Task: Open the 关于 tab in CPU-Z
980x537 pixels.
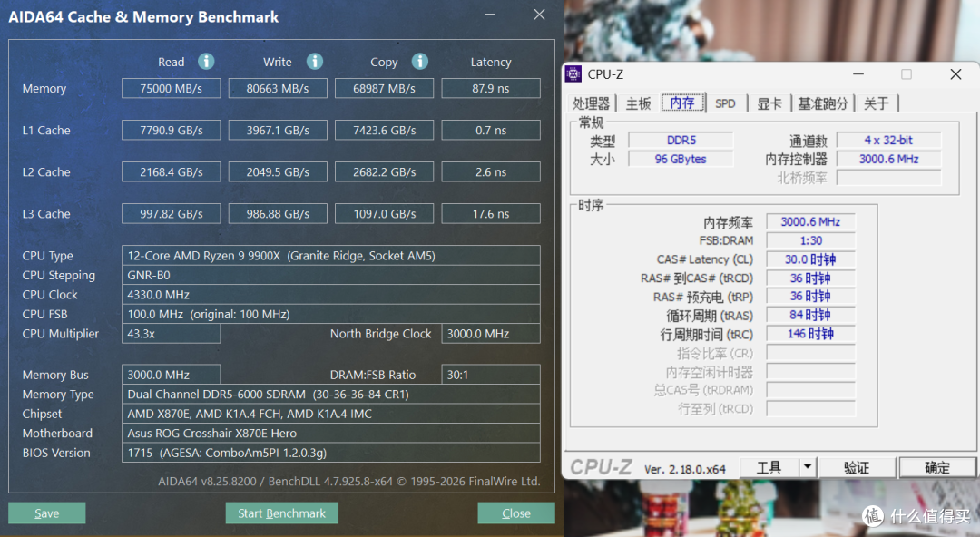Action: coord(877,103)
